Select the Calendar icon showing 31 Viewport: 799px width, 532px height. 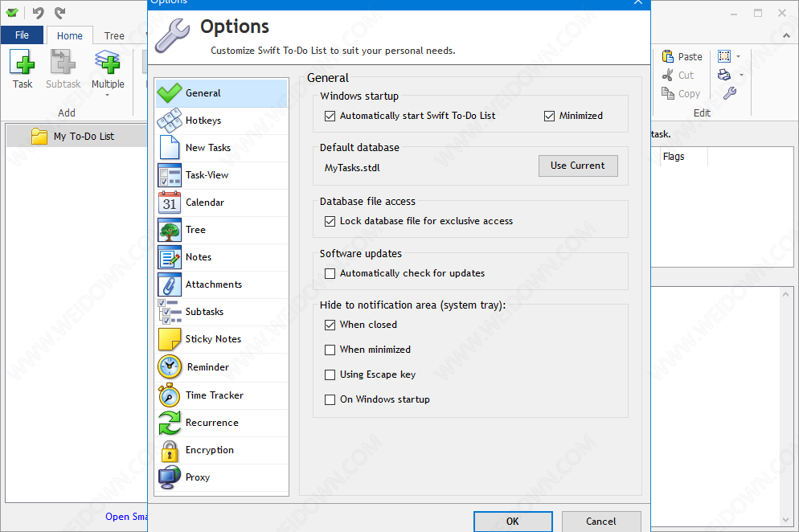tap(170, 203)
